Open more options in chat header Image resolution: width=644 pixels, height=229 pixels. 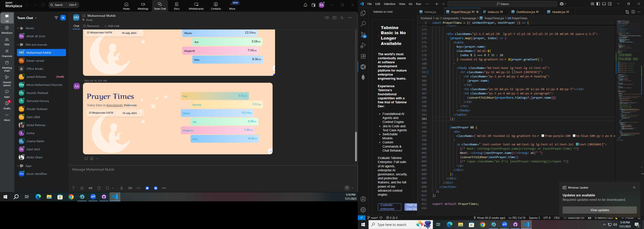point(350,18)
